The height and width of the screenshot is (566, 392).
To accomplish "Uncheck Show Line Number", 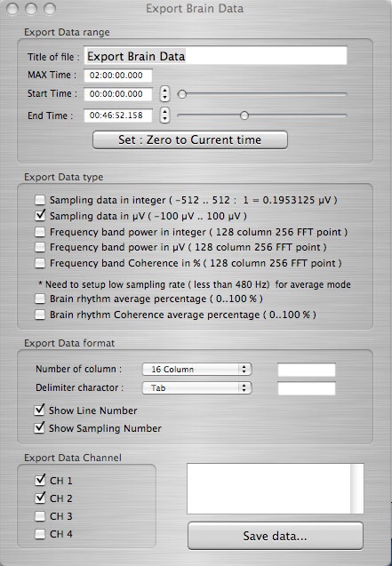I will [40, 411].
